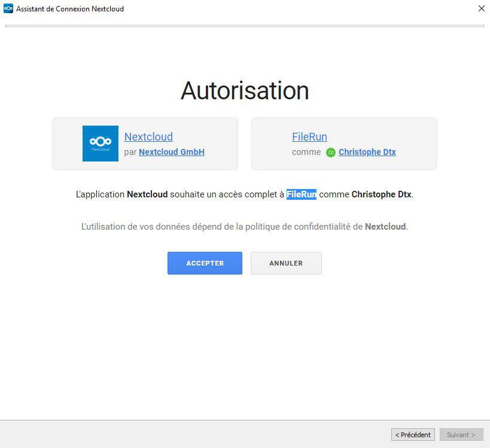The width and height of the screenshot is (490, 448).
Task: Cancel the authorization with ANNULER
Action: click(x=286, y=263)
